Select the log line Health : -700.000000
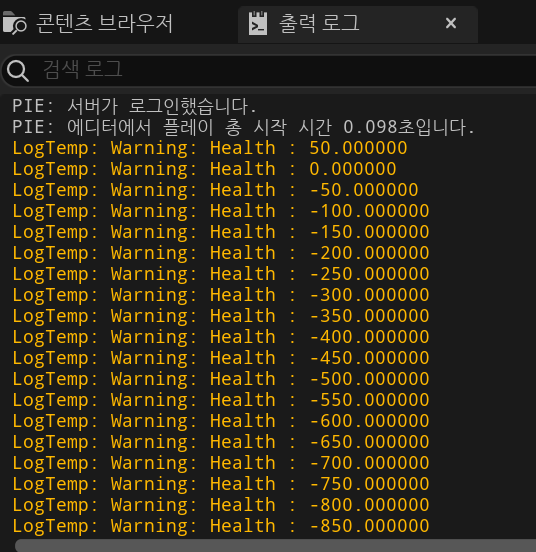Image resolution: width=536 pixels, height=552 pixels. pyautogui.click(x=221, y=463)
